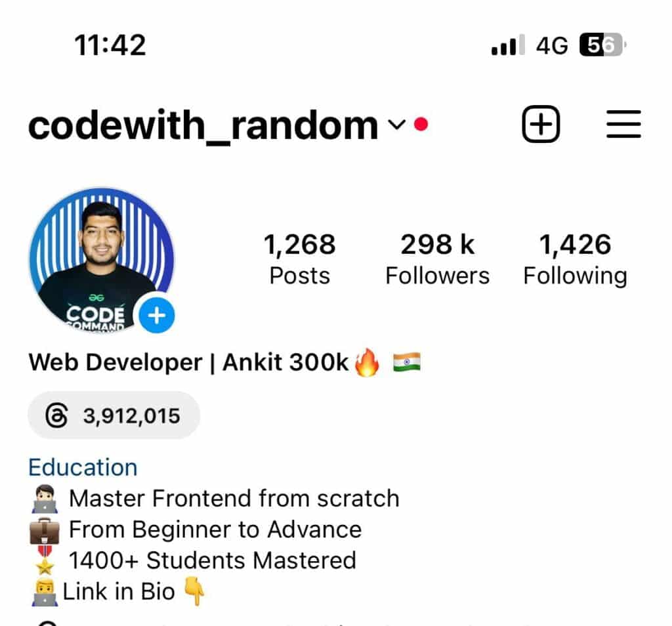Open codewith_random account switcher username
This screenshot has width=672, height=626.
click(x=203, y=125)
